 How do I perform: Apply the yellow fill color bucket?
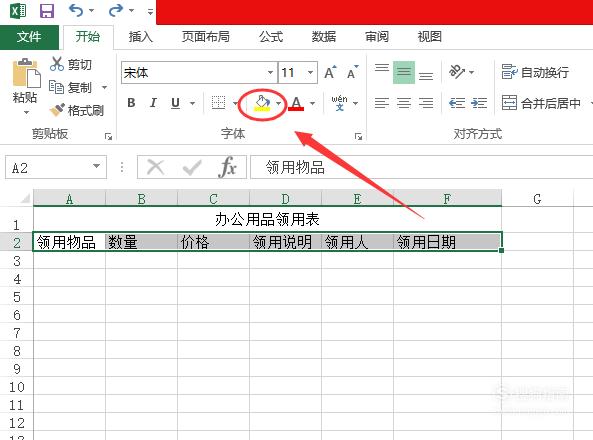(x=263, y=103)
